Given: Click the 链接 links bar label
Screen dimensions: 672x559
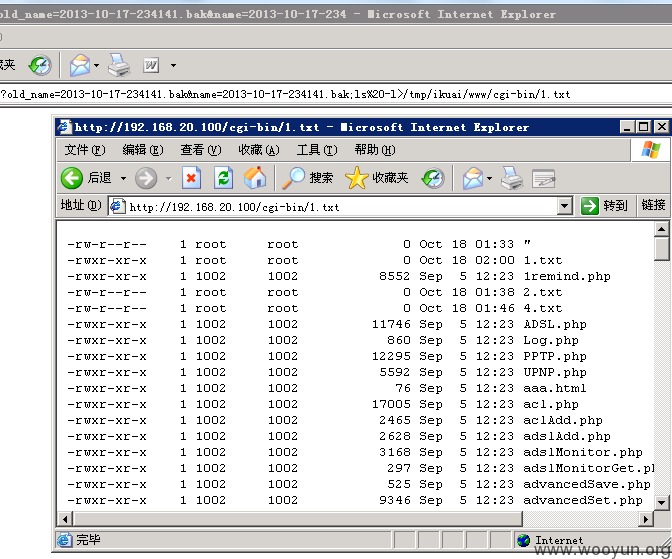Looking at the screenshot, I should pyautogui.click(x=653, y=206).
